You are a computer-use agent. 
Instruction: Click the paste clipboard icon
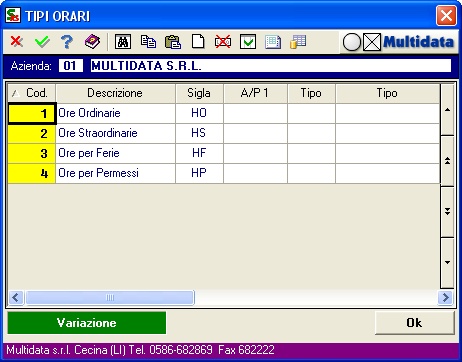[x=173, y=42]
